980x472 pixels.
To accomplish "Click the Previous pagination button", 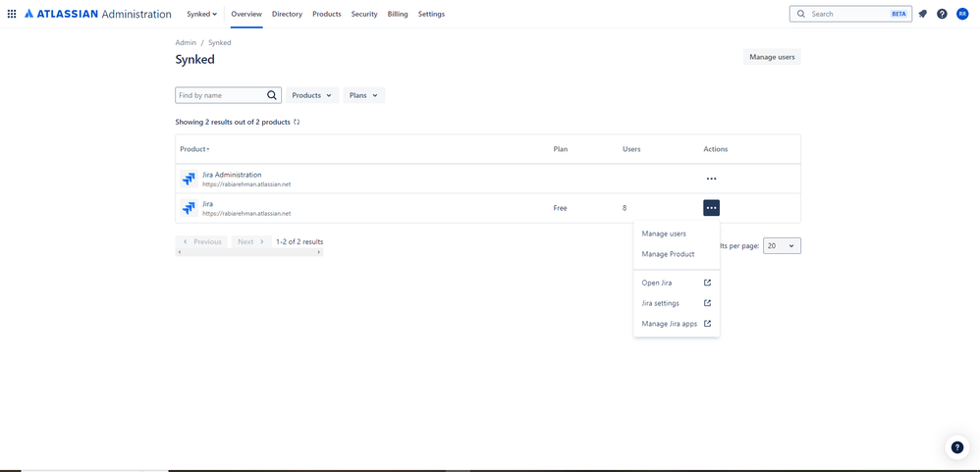I will (201, 241).
